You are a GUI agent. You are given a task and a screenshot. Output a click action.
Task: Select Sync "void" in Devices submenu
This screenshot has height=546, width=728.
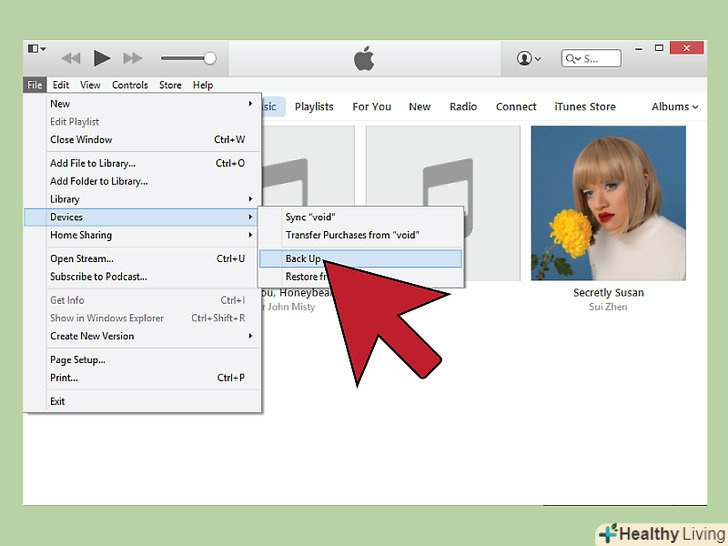[x=361, y=217]
